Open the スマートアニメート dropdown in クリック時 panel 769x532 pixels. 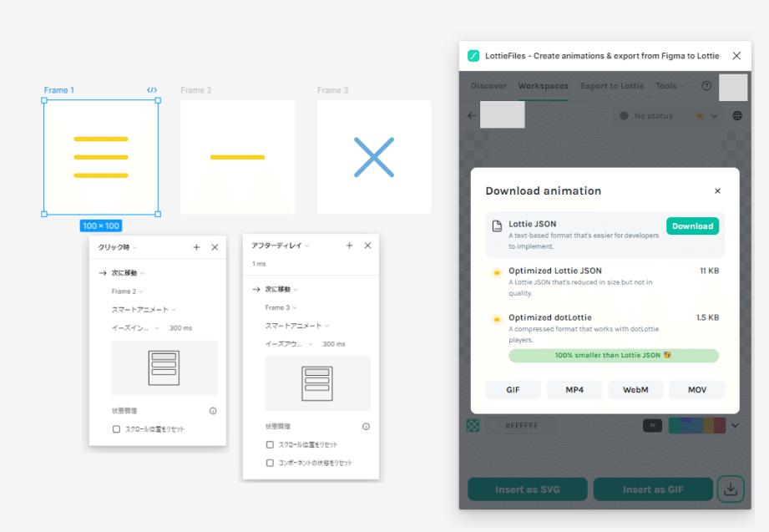click(144, 310)
